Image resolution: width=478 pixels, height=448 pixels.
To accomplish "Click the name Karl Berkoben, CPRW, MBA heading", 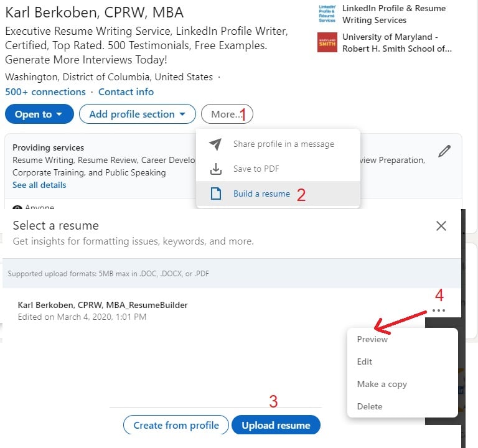I will coord(95,12).
